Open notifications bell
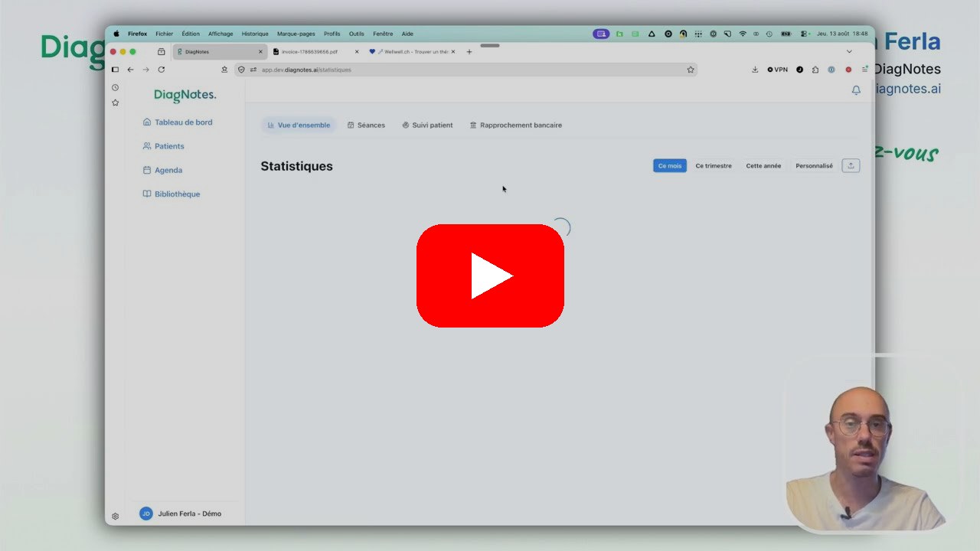Viewport: 980px width, 551px height. click(x=856, y=90)
